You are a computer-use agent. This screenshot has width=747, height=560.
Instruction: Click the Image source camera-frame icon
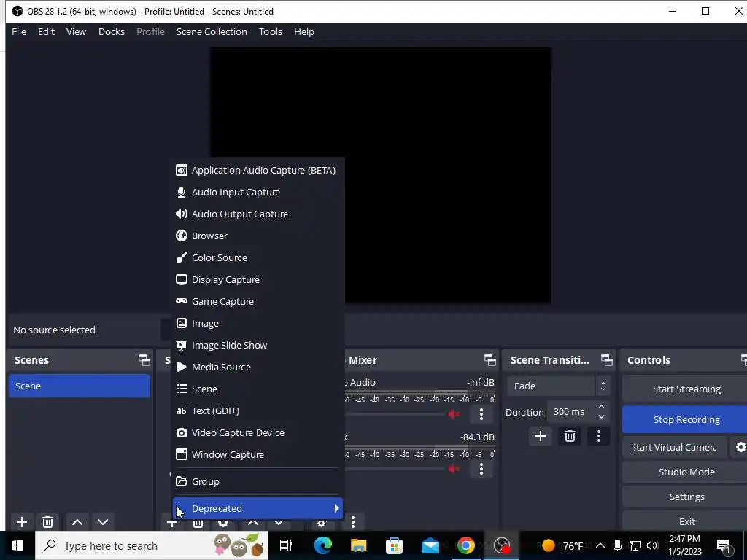pyautogui.click(x=182, y=323)
